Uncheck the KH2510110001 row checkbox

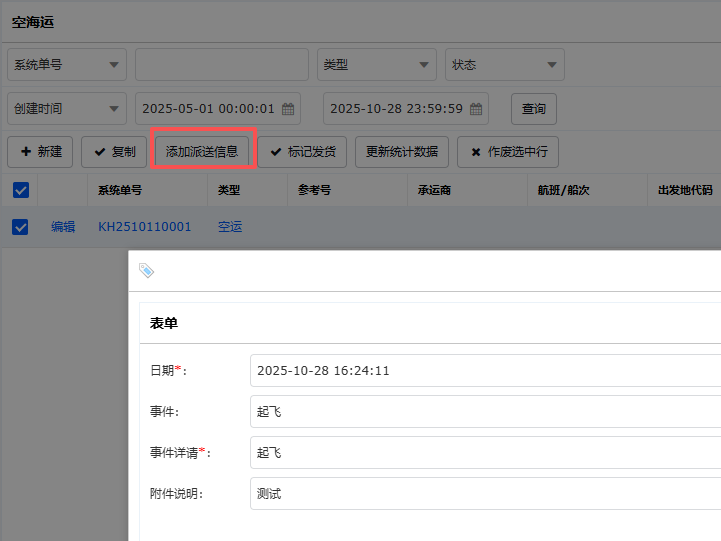point(20,227)
